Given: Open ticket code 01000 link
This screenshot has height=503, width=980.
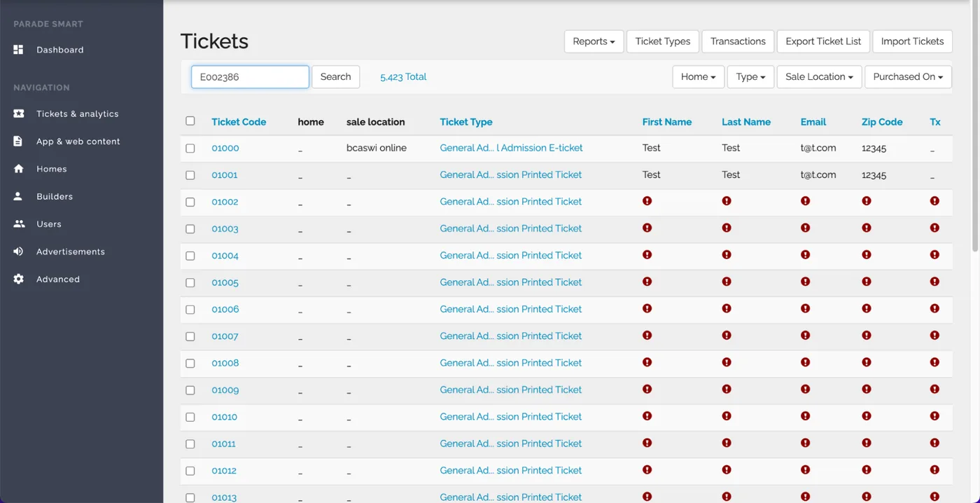Looking at the screenshot, I should 225,149.
